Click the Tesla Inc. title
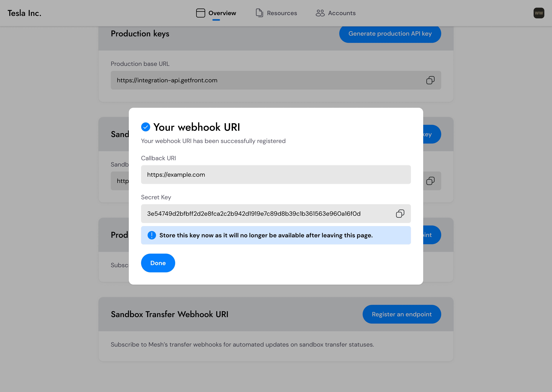 [x=24, y=13]
